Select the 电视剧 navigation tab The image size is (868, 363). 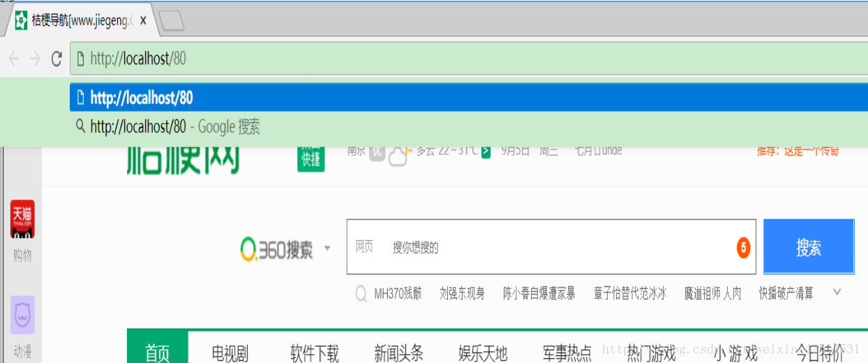pos(230,352)
